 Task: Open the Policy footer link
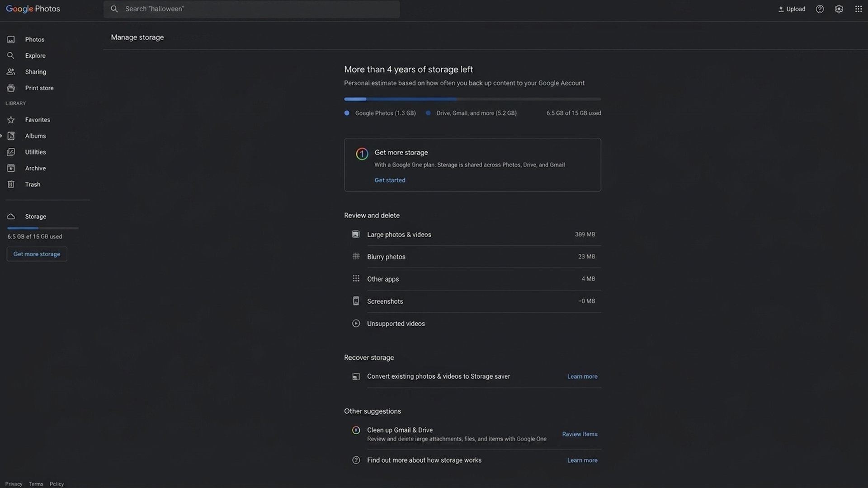pyautogui.click(x=57, y=484)
